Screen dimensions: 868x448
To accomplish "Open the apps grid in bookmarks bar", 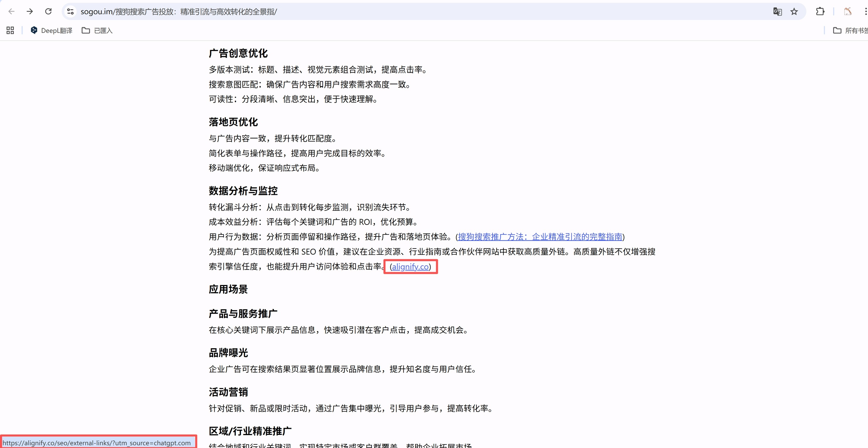I will coord(10,30).
